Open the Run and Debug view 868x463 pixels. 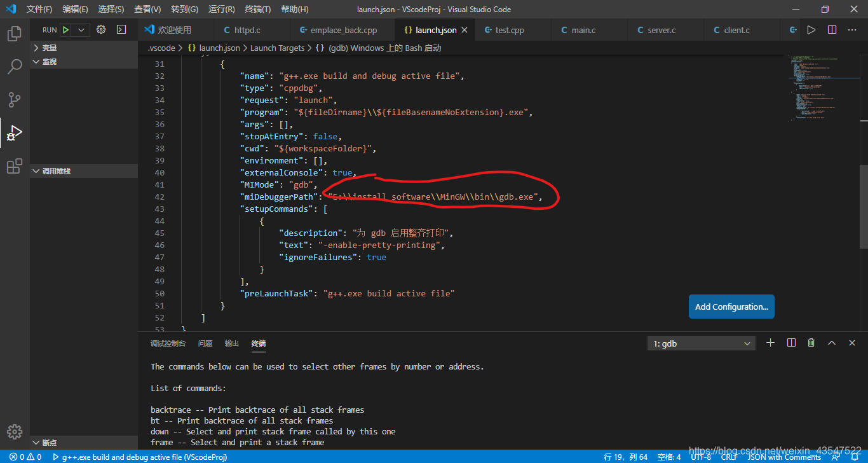click(x=14, y=133)
